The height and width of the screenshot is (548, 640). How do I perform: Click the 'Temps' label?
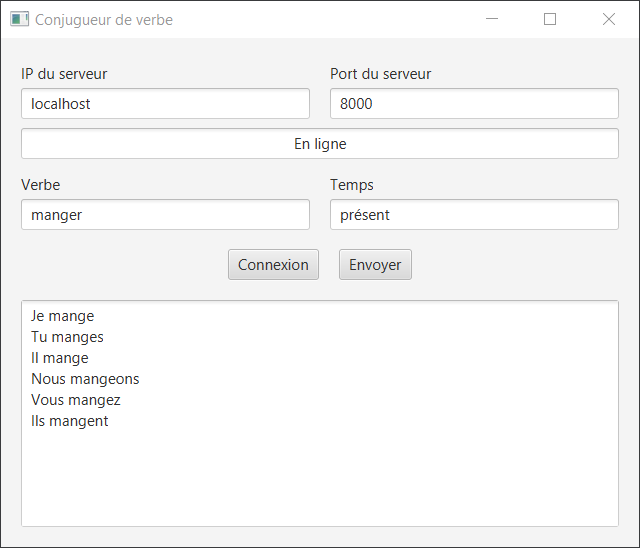(x=352, y=185)
